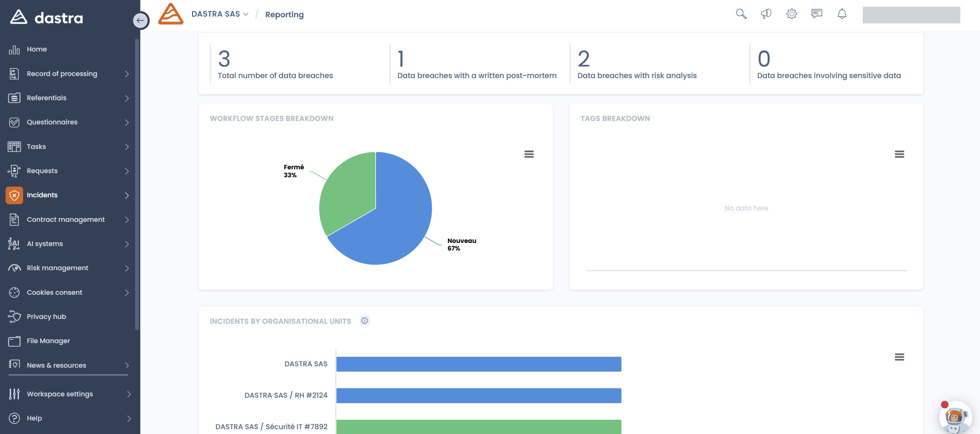Open File Manager from sidebar
980x434 pixels.
click(48, 341)
